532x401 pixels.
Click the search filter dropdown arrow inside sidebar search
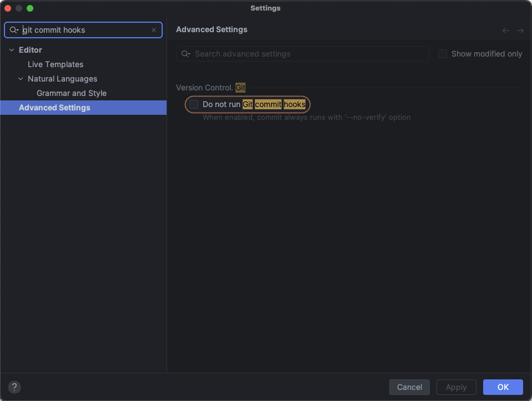coord(17,30)
